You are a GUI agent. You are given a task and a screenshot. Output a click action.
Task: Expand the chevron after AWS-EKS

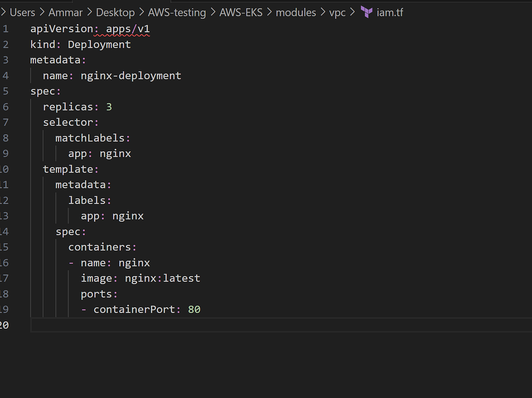point(269,12)
